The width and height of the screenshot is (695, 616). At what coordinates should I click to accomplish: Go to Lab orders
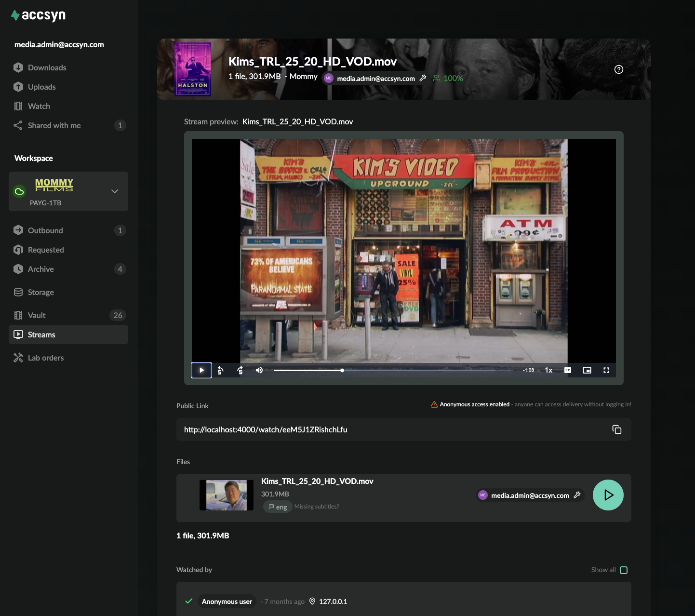tap(46, 358)
